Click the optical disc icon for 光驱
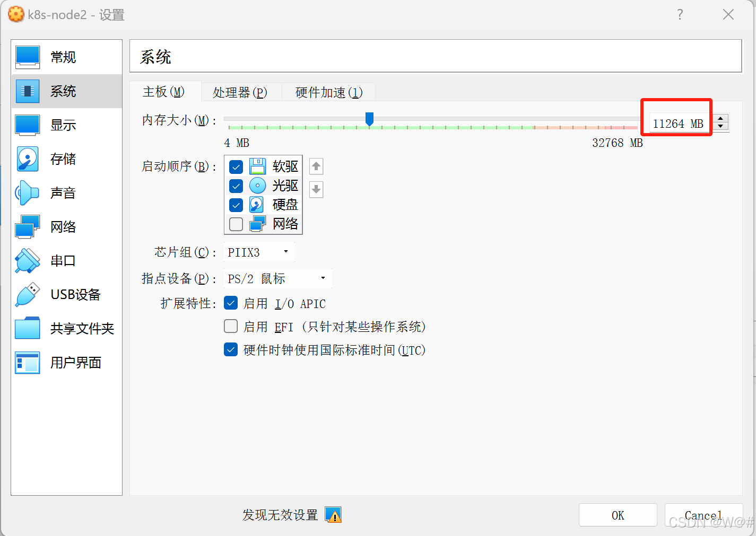756x536 pixels. click(x=257, y=186)
